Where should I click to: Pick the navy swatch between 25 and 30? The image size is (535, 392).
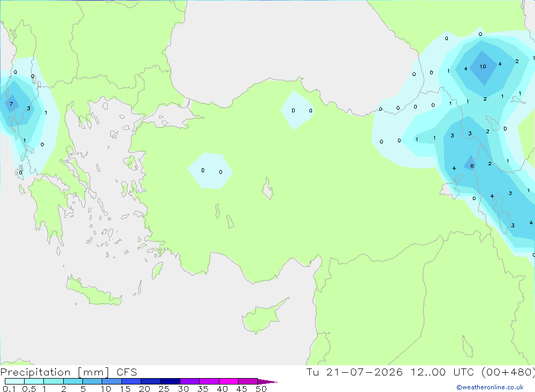[x=170, y=381]
